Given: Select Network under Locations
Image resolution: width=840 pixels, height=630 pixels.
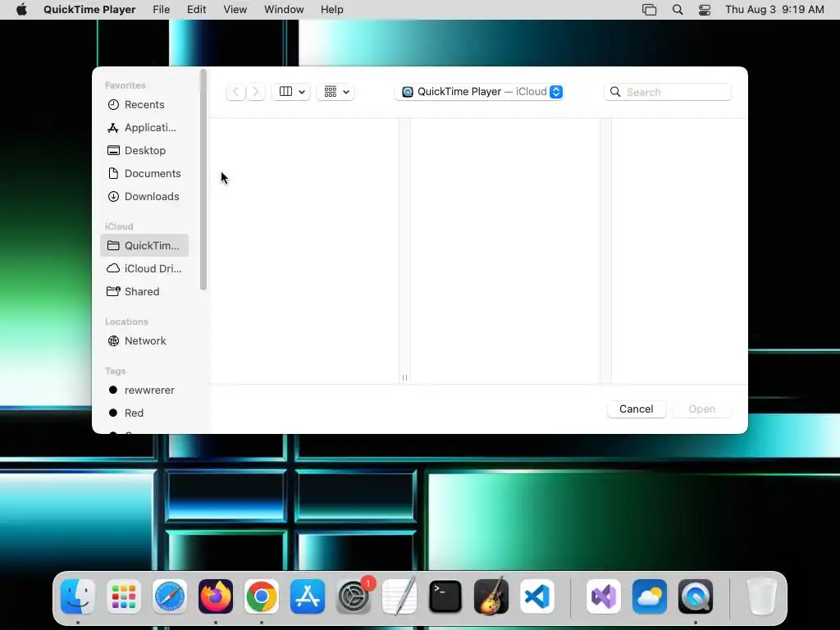Looking at the screenshot, I should (x=144, y=340).
